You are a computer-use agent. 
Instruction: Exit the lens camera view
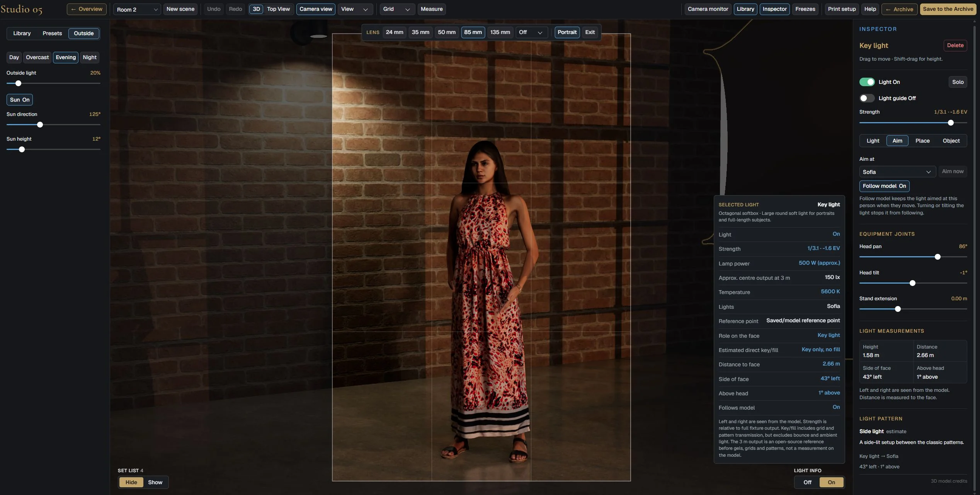click(590, 32)
